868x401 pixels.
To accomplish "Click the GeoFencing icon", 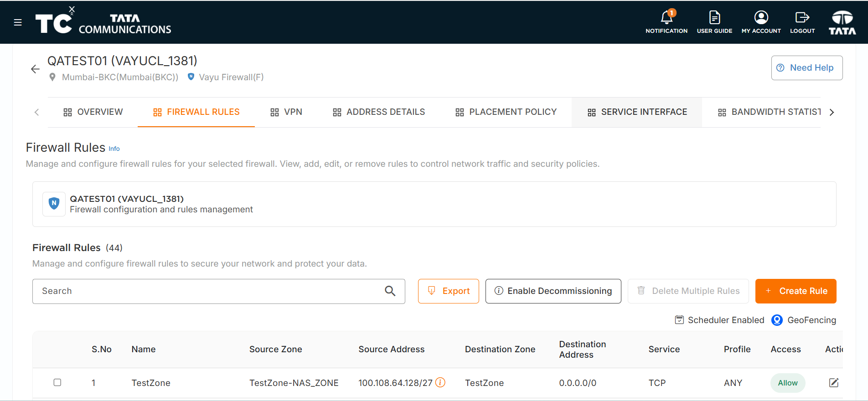I will (777, 320).
